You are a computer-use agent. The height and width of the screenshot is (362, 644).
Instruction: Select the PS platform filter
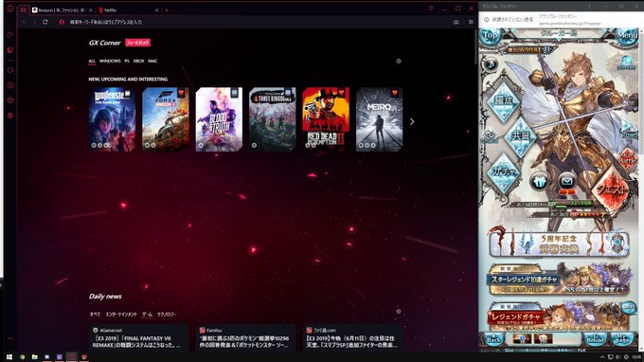click(x=127, y=61)
